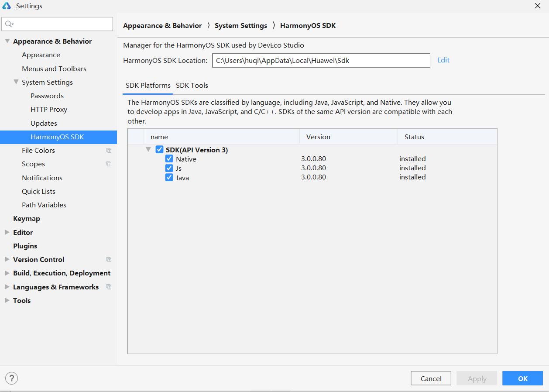Open Updates settings page

(44, 124)
